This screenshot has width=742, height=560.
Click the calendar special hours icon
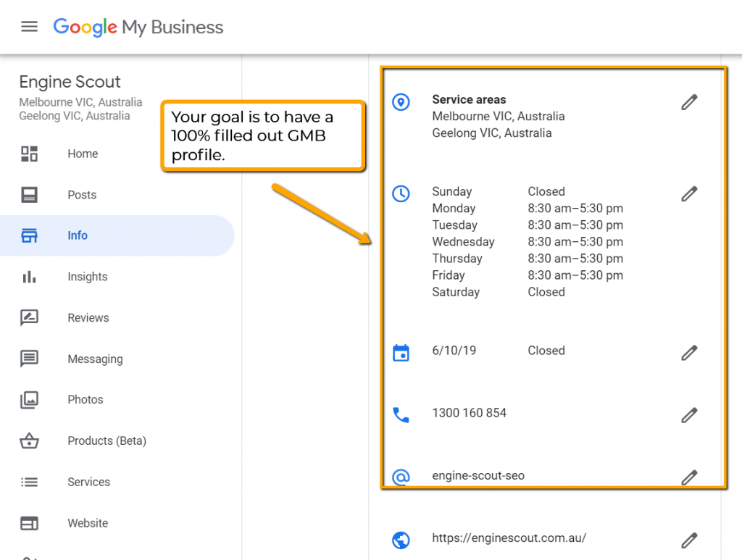[401, 353]
